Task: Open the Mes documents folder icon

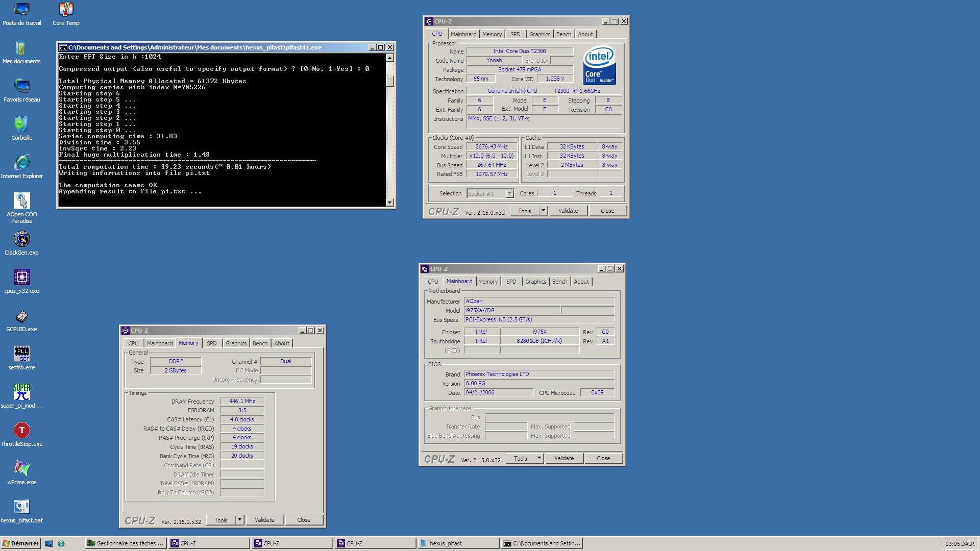Action: [x=21, y=53]
